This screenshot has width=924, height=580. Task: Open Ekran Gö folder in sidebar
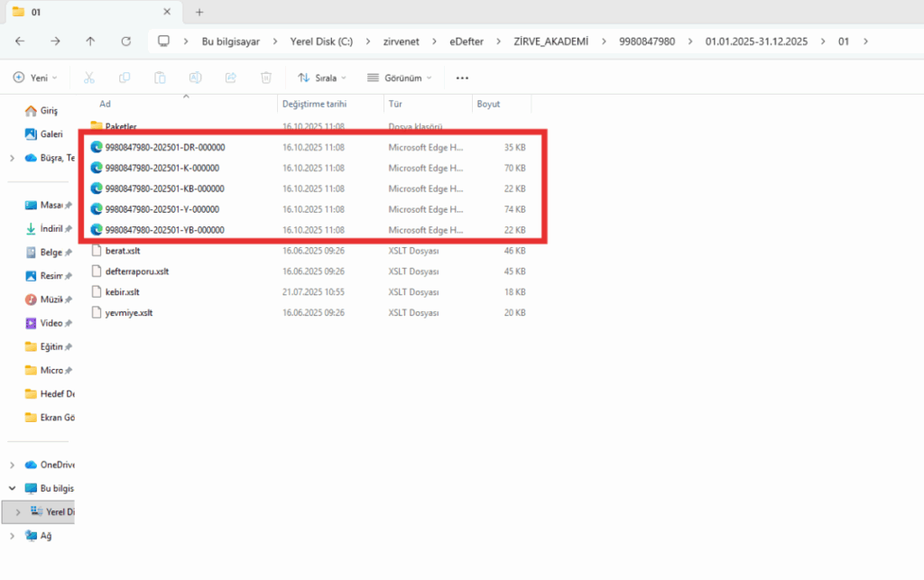(50, 417)
